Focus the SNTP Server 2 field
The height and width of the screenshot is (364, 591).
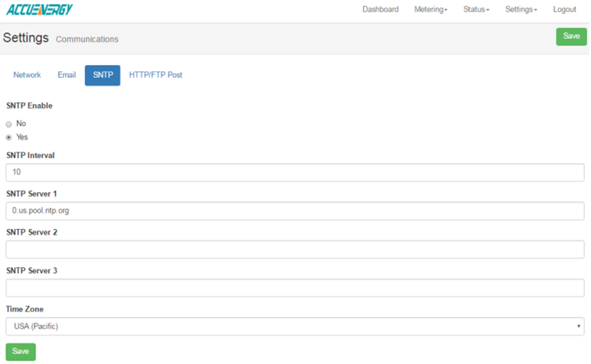[x=295, y=249]
